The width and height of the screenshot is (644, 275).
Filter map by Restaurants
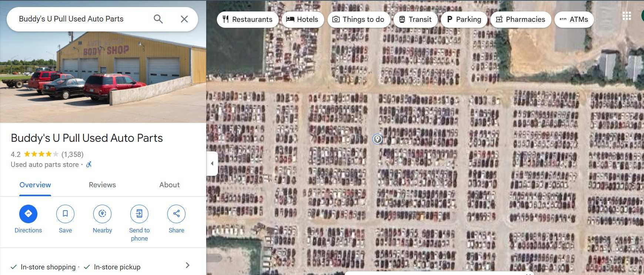248,19
